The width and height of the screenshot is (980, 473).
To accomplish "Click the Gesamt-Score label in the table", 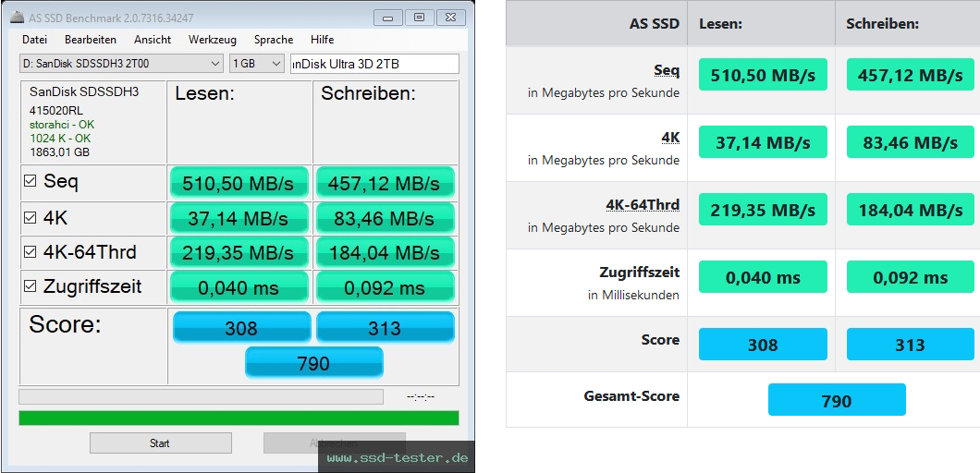I will pyautogui.click(x=631, y=395).
